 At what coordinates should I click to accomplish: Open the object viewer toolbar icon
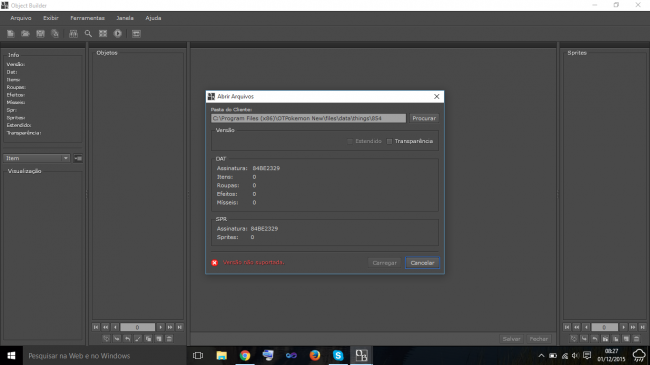(x=73, y=34)
